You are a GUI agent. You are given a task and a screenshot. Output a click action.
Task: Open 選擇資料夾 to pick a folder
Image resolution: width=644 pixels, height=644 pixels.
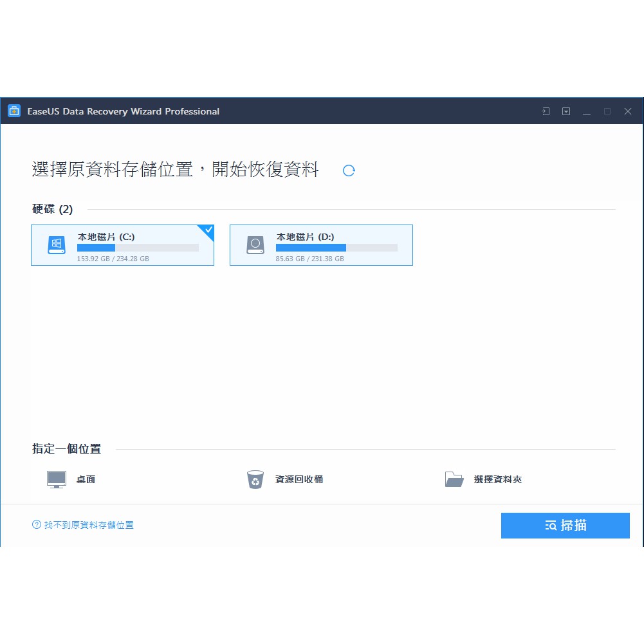pos(498,479)
